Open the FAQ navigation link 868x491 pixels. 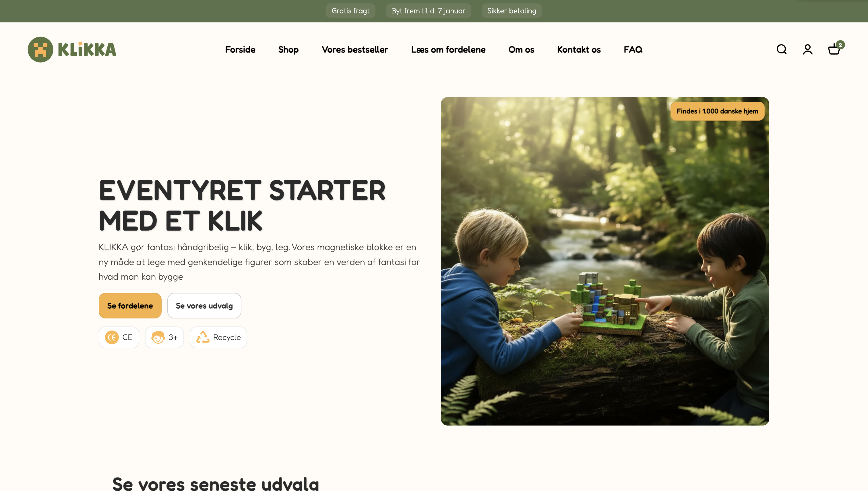(x=633, y=50)
